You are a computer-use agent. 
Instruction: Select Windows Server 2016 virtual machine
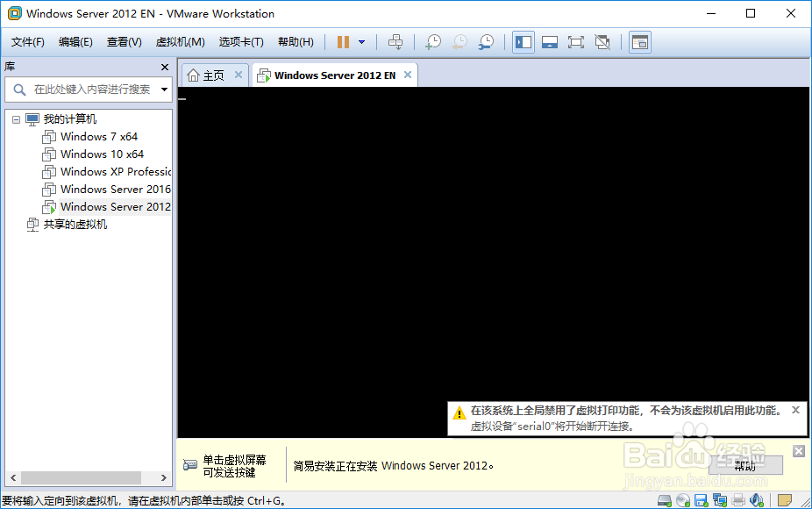pyautogui.click(x=116, y=190)
